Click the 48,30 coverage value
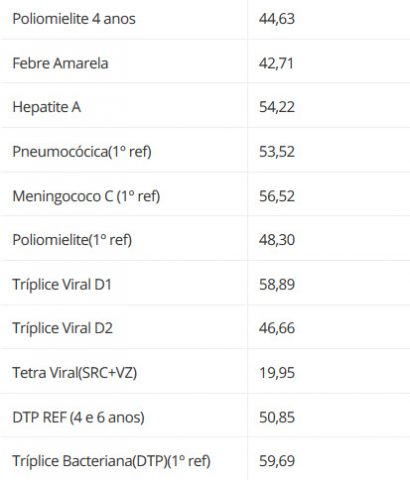This screenshot has width=410, height=480. 277,240
